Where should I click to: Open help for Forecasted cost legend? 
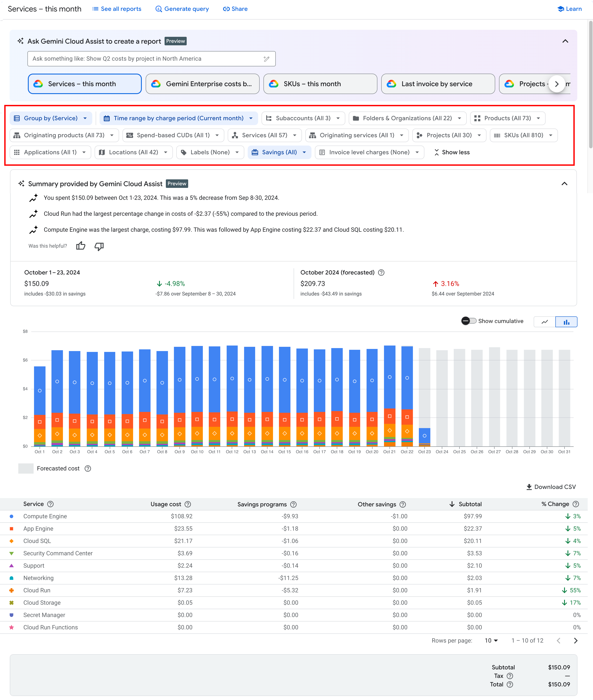pos(88,468)
